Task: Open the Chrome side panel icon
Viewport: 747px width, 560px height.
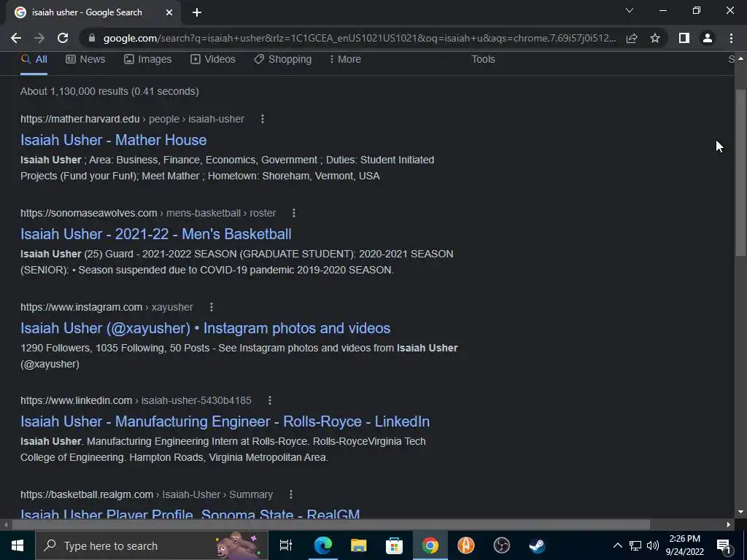Action: (x=684, y=38)
